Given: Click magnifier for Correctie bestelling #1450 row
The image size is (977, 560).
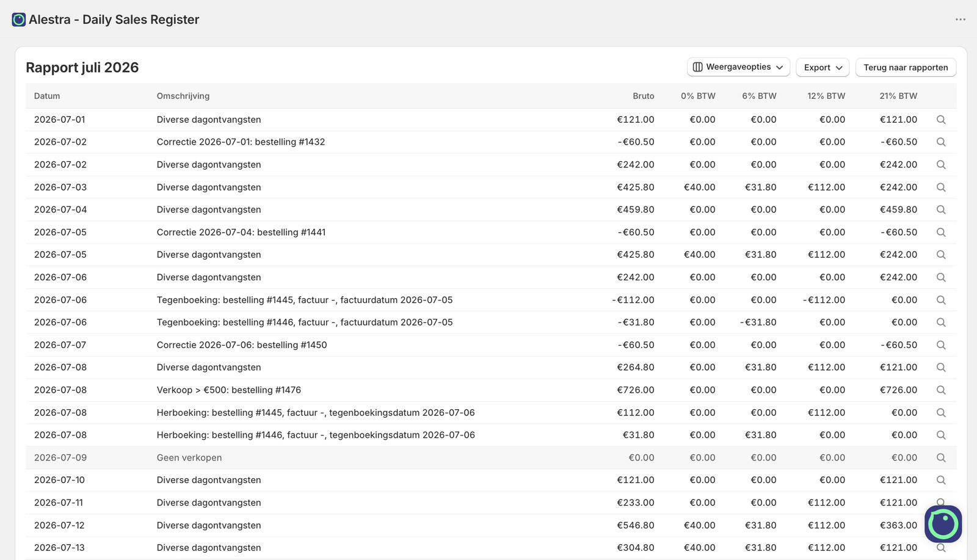Looking at the screenshot, I should [x=941, y=345].
